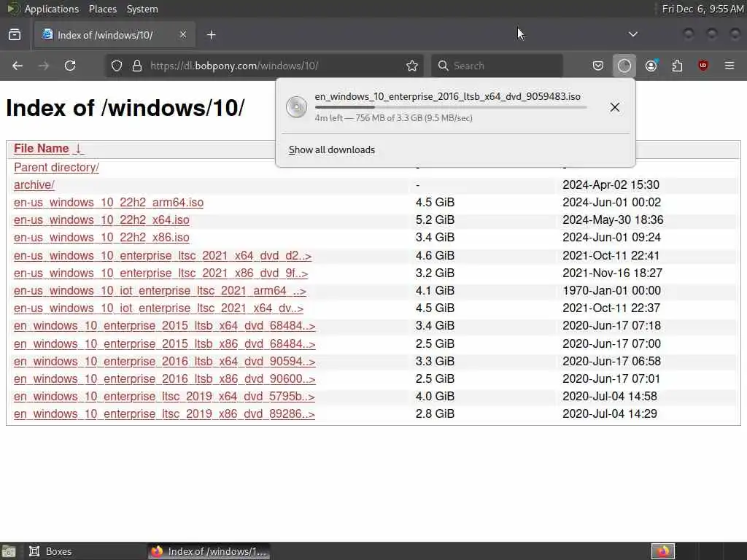This screenshot has height=560, width=747.
Task: Click the Firefox workspace switcher thumbnail
Action: [x=663, y=551]
